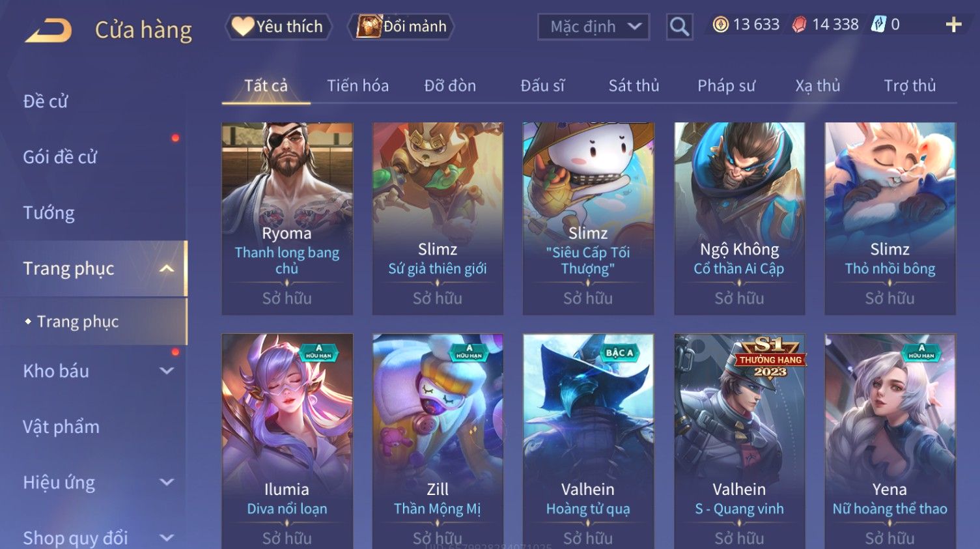Collapse the Trang phục sidebar section
Viewport: 980px width, 549px height.
(x=167, y=268)
